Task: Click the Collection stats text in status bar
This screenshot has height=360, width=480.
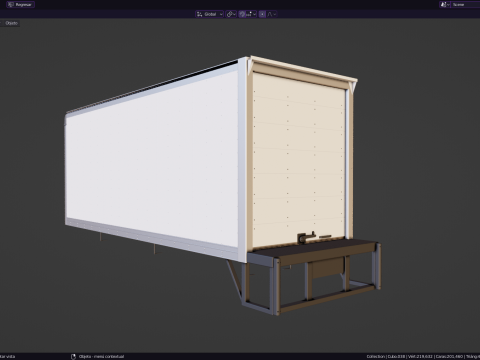Action: tap(423, 356)
